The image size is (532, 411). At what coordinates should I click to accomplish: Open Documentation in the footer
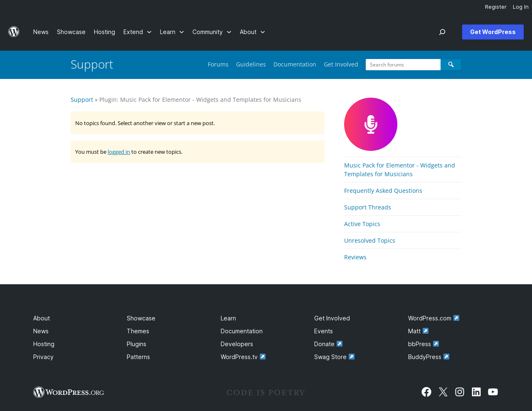coord(241,331)
